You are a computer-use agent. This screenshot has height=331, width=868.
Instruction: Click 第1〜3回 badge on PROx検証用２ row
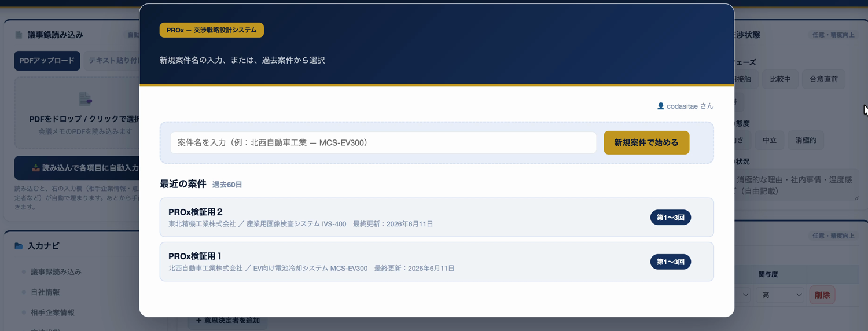click(670, 218)
